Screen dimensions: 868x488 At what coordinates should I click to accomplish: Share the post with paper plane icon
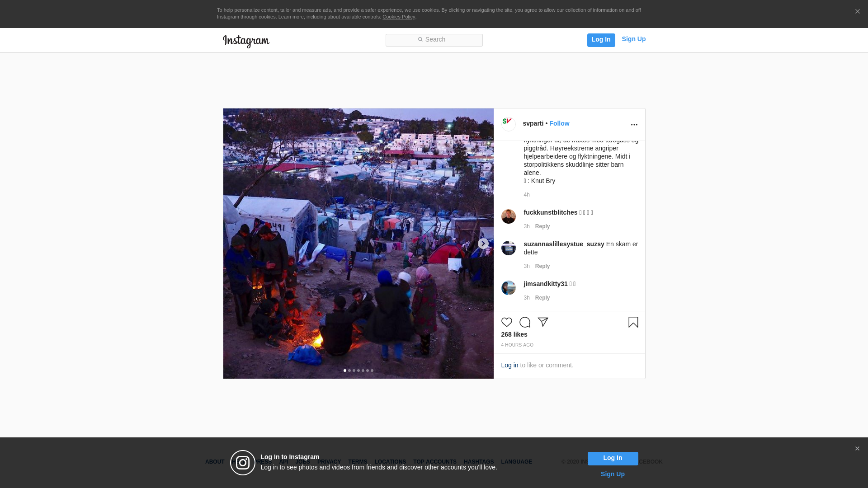click(542, 322)
